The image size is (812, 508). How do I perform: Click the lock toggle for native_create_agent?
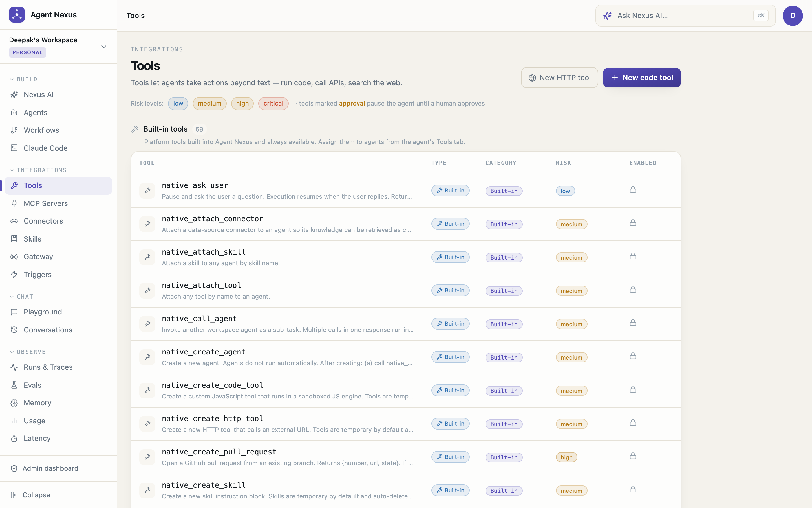[x=633, y=356]
